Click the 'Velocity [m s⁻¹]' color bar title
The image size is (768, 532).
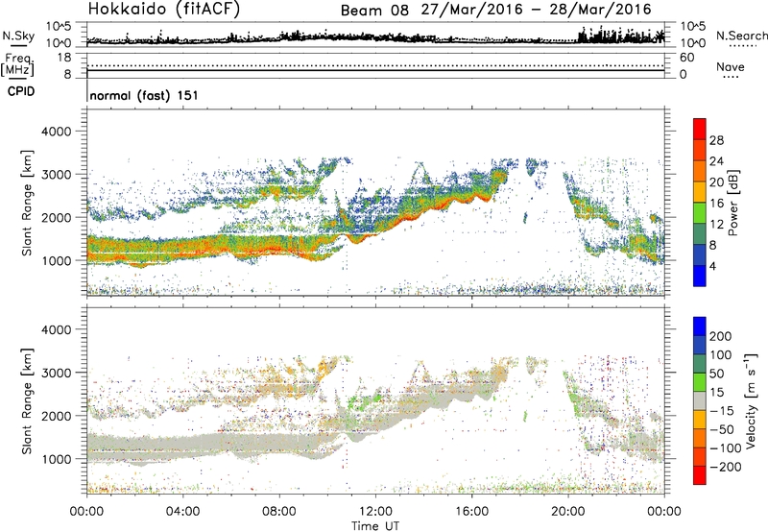[x=751, y=400]
